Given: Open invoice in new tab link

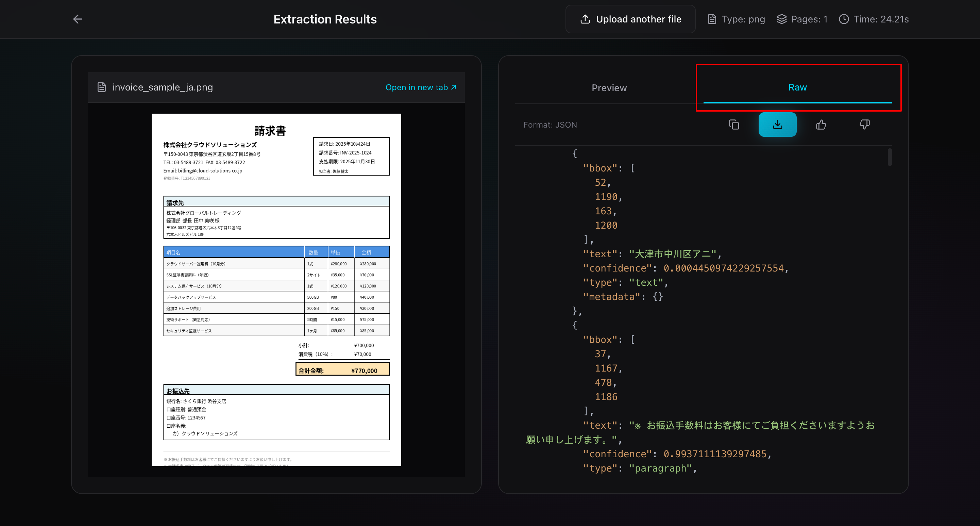Looking at the screenshot, I should click(421, 87).
